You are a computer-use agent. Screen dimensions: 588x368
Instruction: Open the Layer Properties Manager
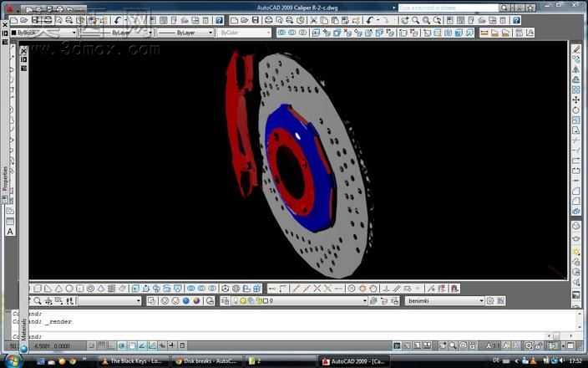[x=226, y=301]
